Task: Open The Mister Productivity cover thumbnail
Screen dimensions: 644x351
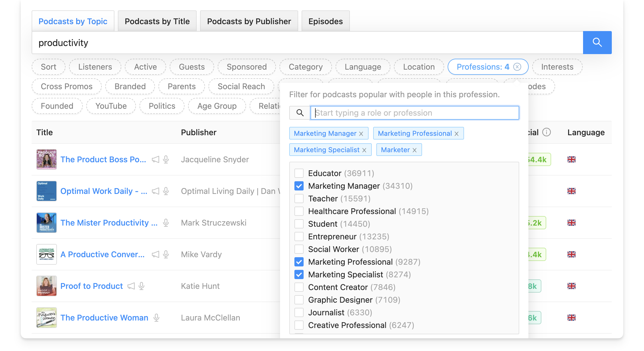Action: pos(47,223)
